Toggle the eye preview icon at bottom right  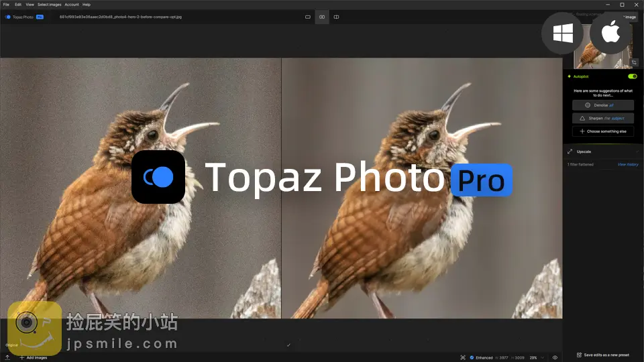pyautogui.click(x=555, y=357)
